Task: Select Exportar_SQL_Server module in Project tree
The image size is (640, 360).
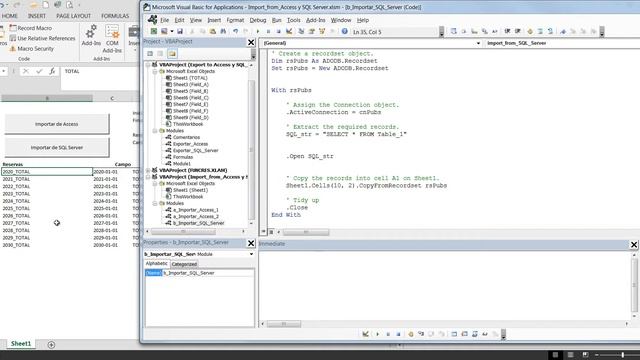Action: [195, 151]
